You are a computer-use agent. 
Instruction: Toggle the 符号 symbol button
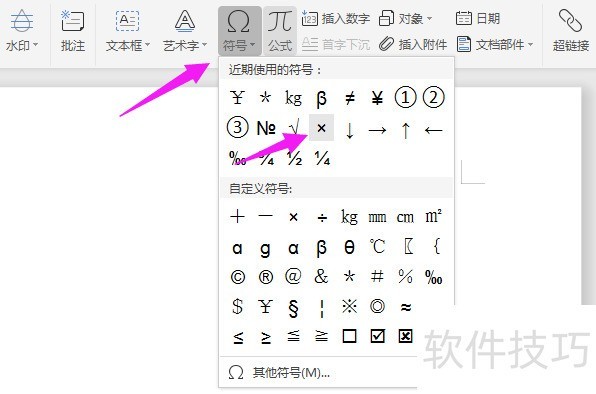[x=239, y=31]
